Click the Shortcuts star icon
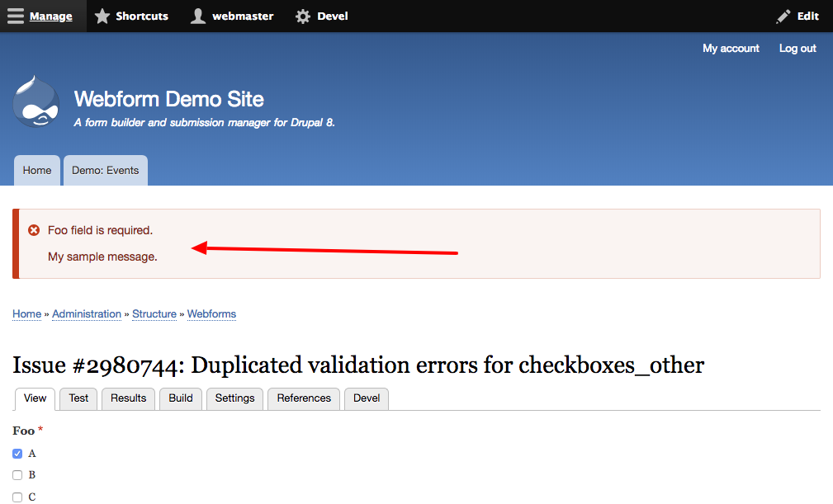The image size is (833, 504). click(x=102, y=16)
